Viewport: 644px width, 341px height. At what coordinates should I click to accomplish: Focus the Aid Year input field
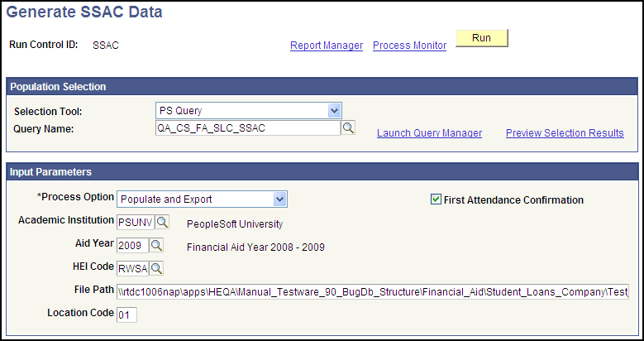tap(132, 246)
